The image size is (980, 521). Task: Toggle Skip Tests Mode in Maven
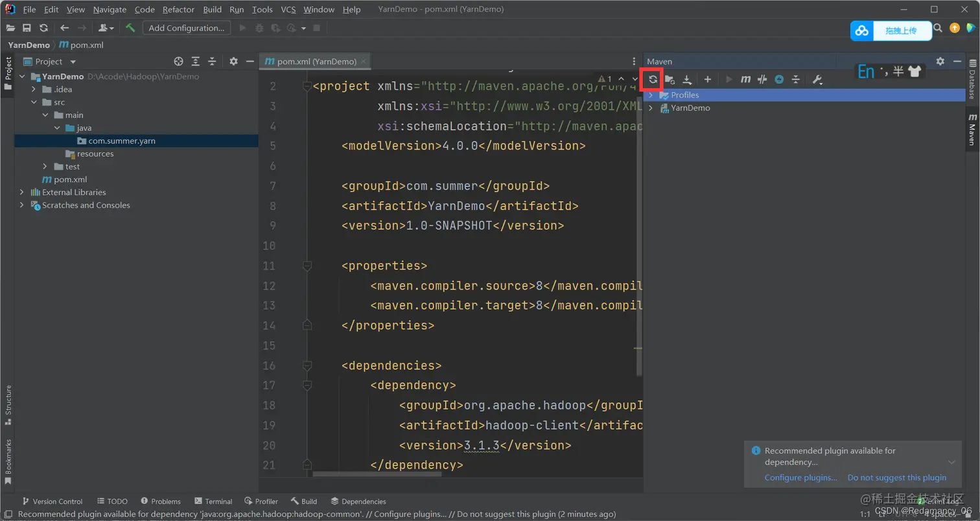point(779,79)
